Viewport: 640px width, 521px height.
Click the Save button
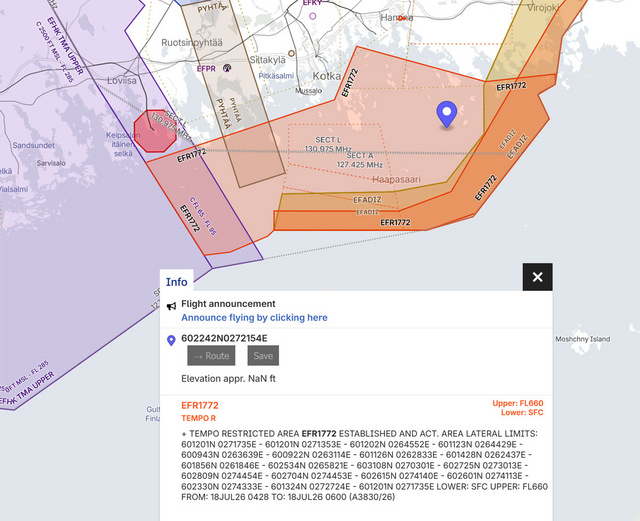click(263, 356)
